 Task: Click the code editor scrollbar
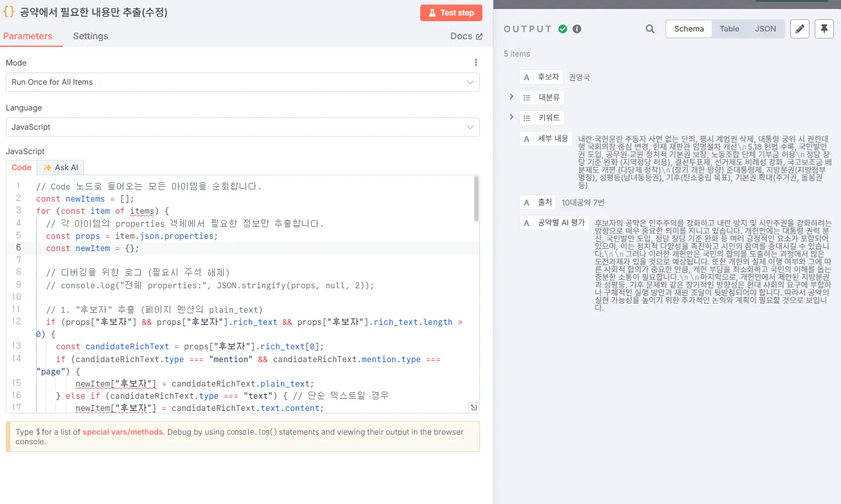[x=476, y=199]
